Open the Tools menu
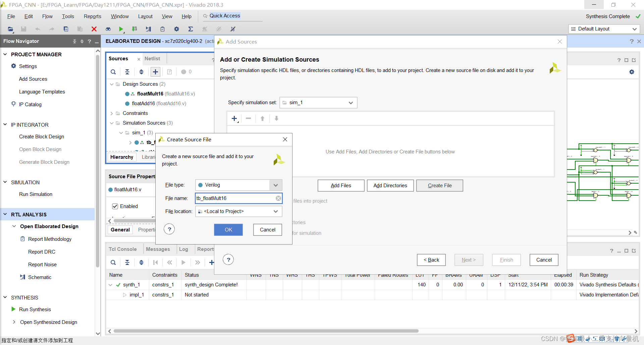 [68, 16]
